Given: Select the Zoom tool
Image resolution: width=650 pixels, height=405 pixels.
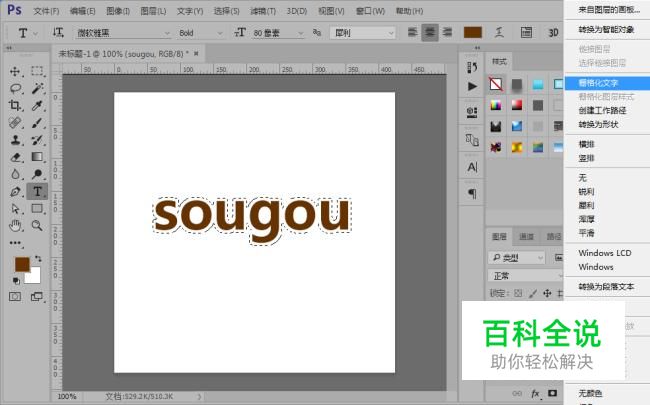Looking at the screenshot, I should tap(37, 226).
